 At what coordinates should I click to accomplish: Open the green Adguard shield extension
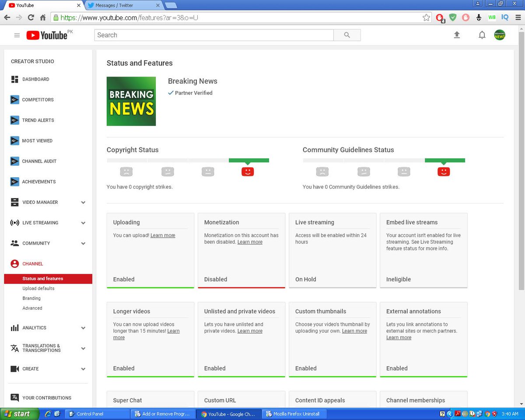[453, 17]
